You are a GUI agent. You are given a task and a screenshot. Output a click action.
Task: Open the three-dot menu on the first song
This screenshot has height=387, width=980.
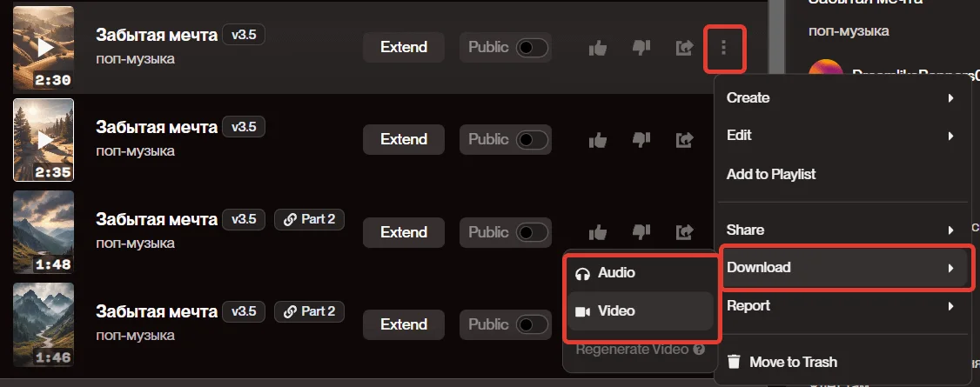point(724,48)
